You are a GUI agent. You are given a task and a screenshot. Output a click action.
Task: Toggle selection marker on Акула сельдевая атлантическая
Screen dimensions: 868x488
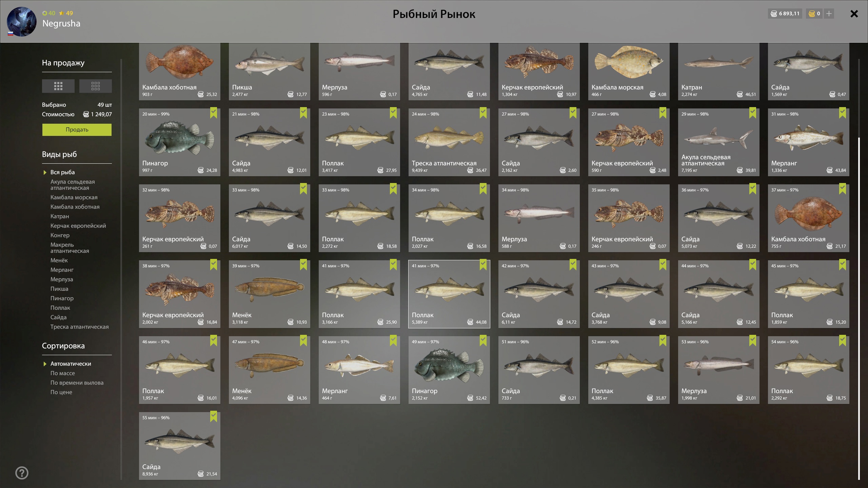coord(753,113)
